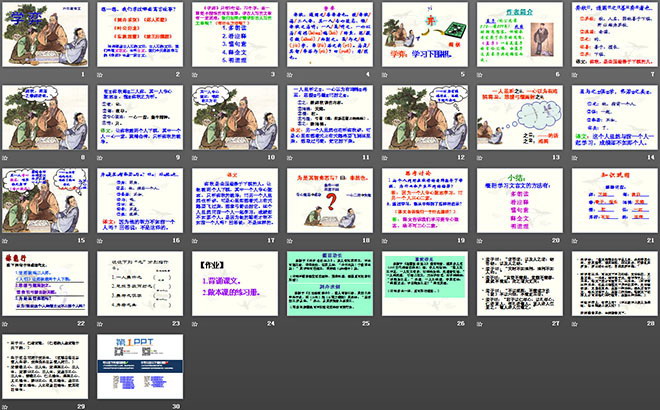Image resolution: width=660 pixels, height=410 pixels.
Task: Click the number label 26 beneath its slide
Action: coord(461,323)
